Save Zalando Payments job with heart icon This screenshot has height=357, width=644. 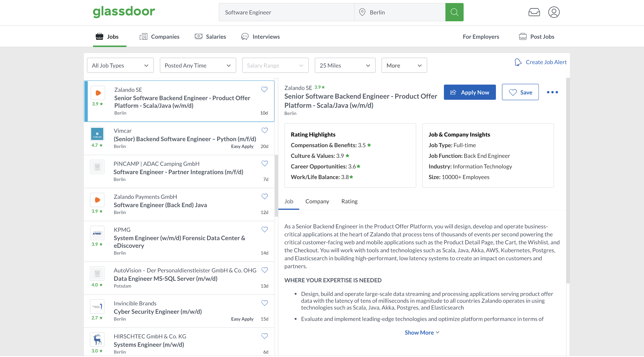pyautogui.click(x=265, y=196)
